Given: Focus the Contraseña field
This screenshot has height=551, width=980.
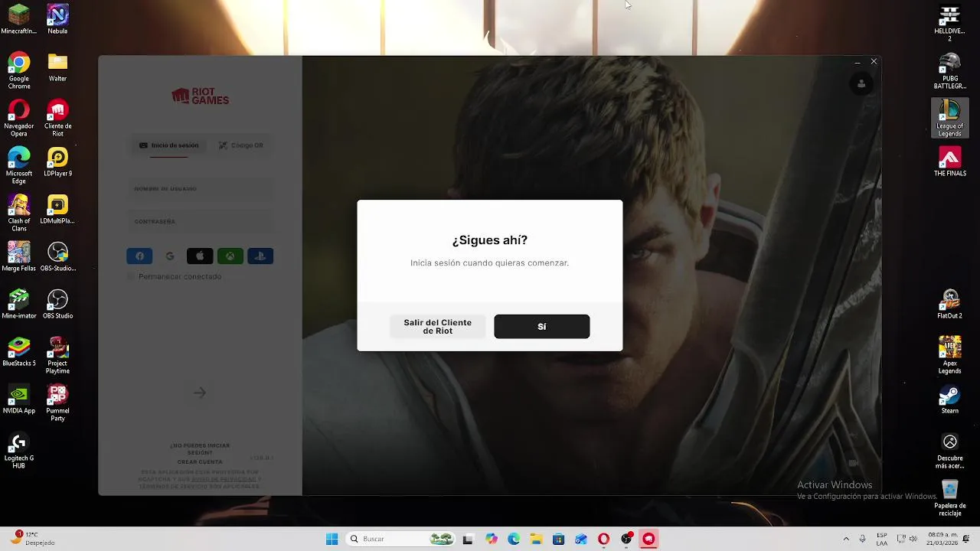Looking at the screenshot, I should point(200,222).
